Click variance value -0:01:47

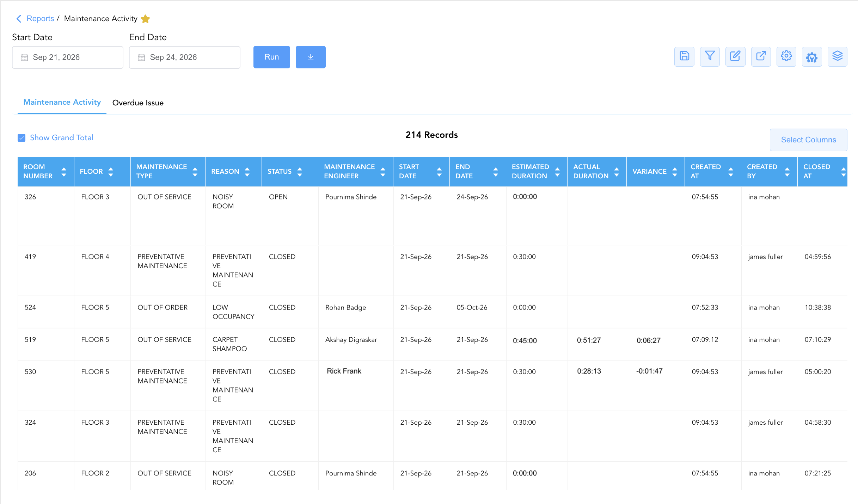(x=649, y=371)
